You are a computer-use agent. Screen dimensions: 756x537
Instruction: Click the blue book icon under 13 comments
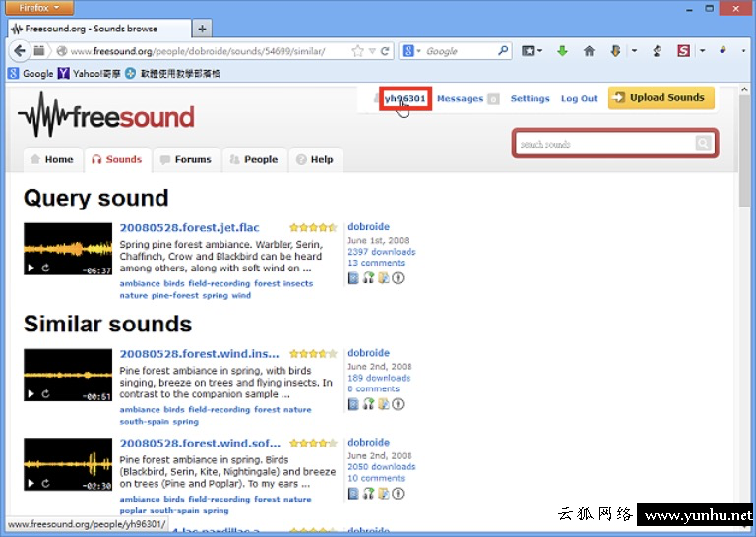click(354, 278)
